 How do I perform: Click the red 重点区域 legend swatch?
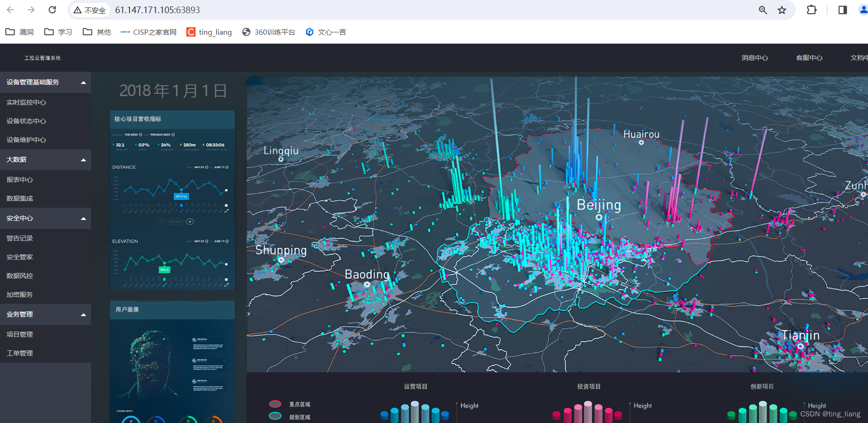coord(275,404)
